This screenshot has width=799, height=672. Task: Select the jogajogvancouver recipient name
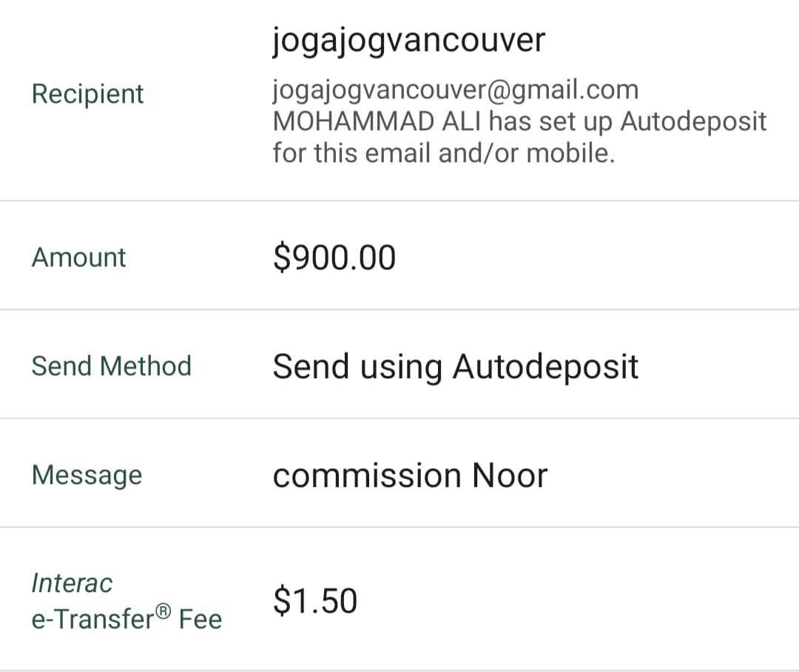coord(408,41)
